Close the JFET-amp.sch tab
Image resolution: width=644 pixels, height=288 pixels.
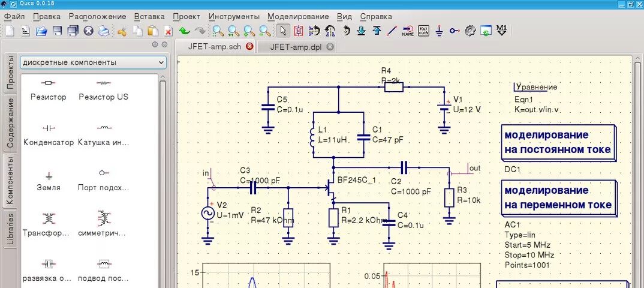(x=249, y=46)
